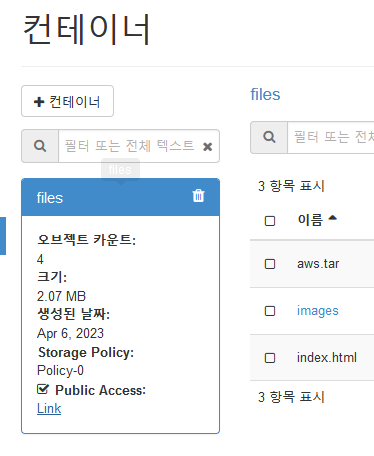Click the 2.07 MB size value
Viewport: 374px width, 456px height.
click(61, 296)
